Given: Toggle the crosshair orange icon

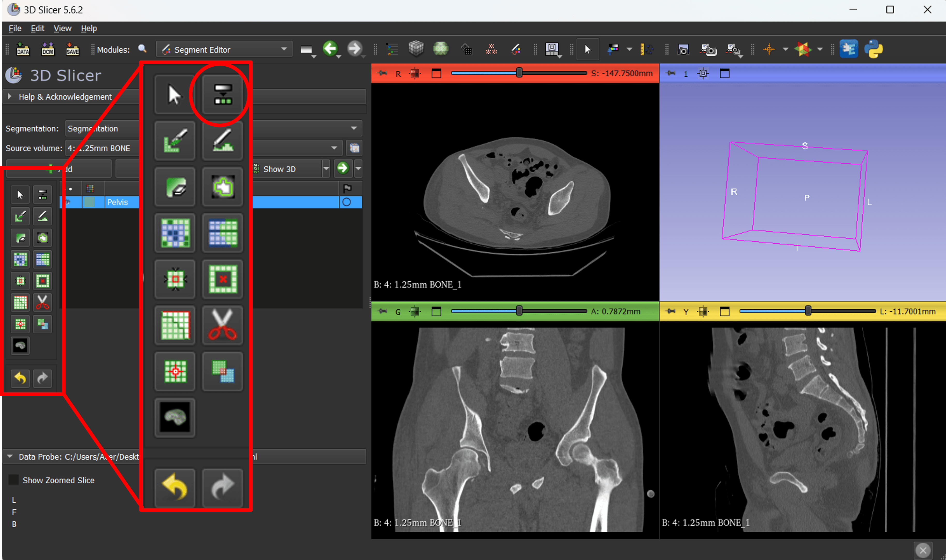Looking at the screenshot, I should 769,49.
